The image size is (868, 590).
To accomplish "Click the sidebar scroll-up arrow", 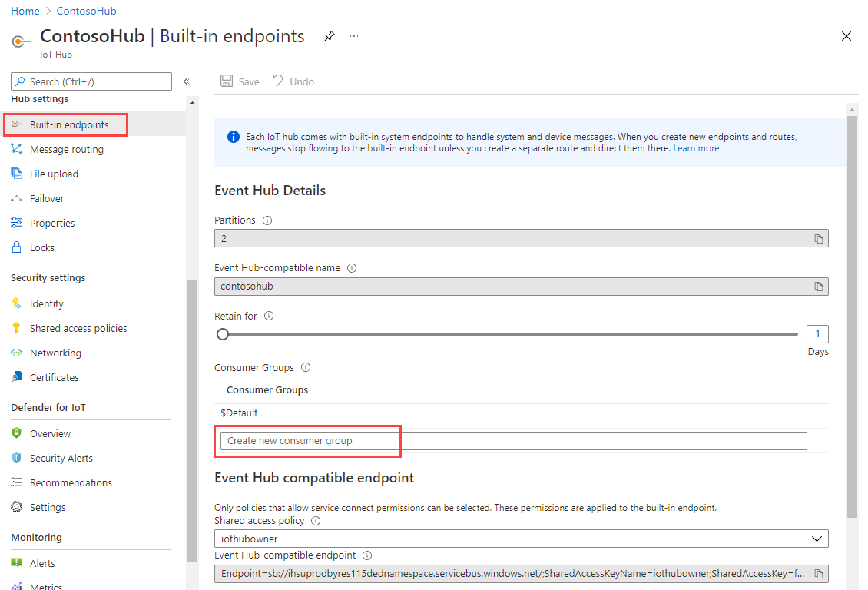I will (192, 103).
